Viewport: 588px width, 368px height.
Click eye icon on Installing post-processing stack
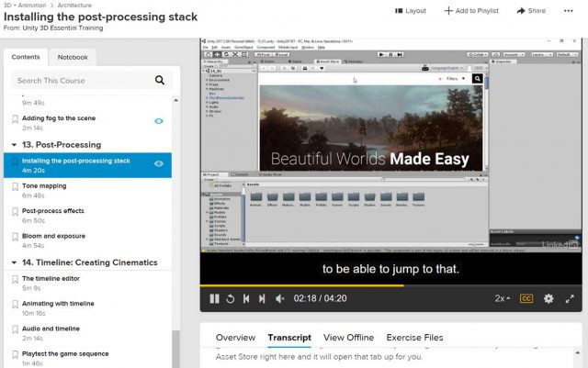159,163
